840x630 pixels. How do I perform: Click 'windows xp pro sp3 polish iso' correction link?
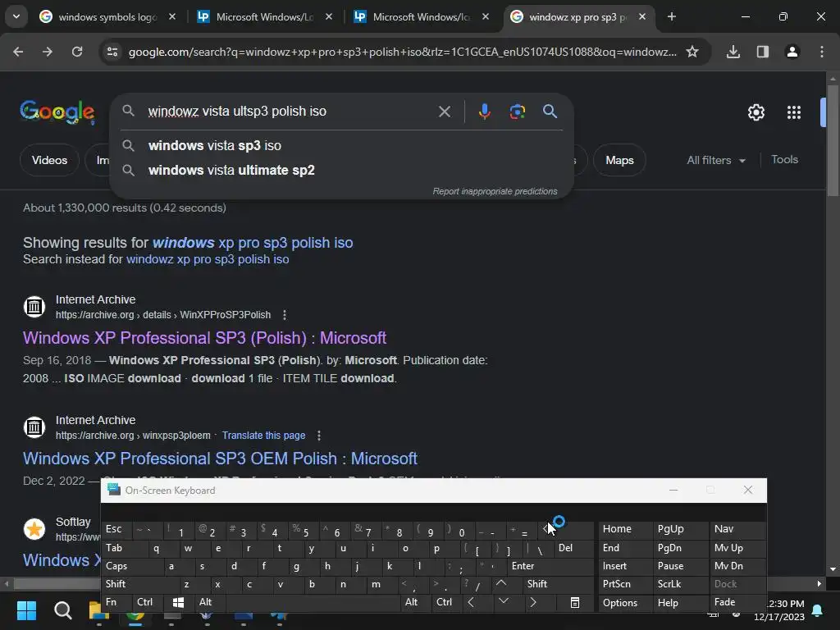(253, 243)
